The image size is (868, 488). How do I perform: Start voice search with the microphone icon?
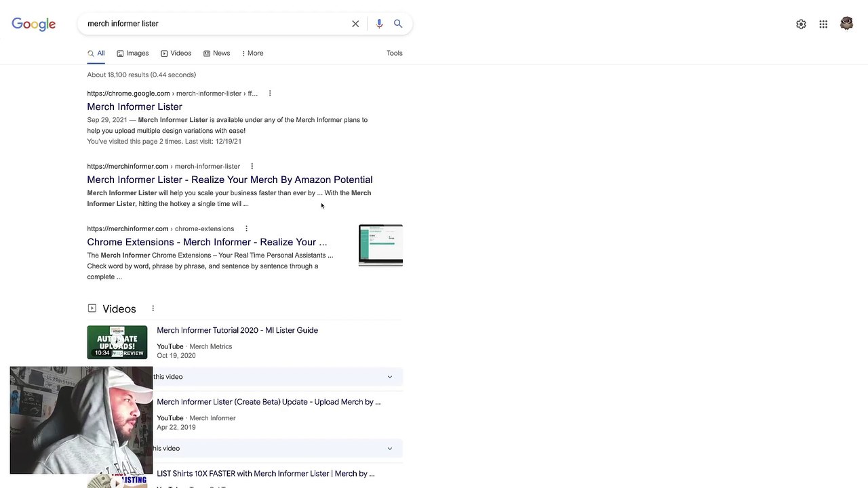pos(379,24)
